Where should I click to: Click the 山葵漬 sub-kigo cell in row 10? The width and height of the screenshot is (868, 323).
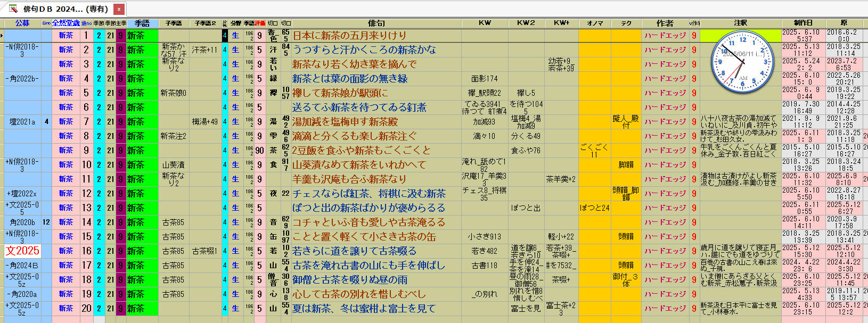pos(174,165)
